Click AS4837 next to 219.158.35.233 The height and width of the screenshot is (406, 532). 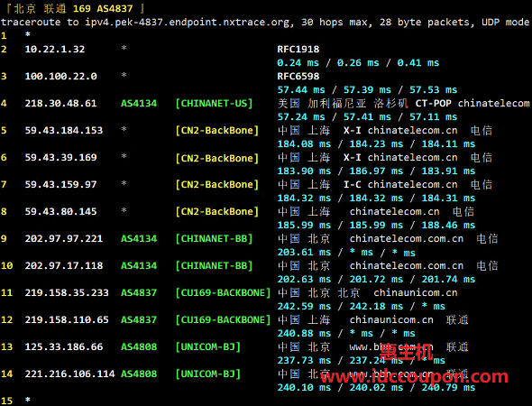139,292
